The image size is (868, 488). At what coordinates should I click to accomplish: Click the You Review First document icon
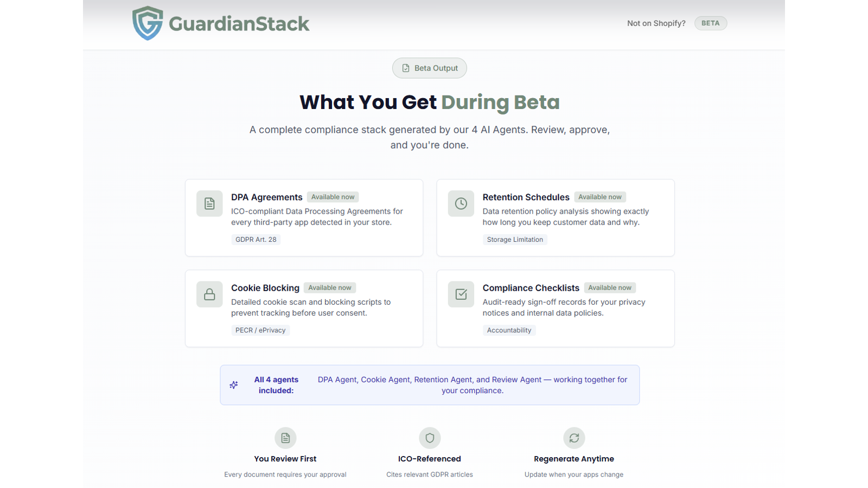tap(285, 438)
